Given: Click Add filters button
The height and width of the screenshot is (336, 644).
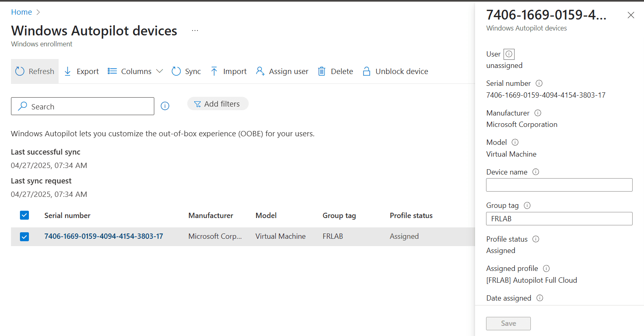Looking at the screenshot, I should point(217,104).
